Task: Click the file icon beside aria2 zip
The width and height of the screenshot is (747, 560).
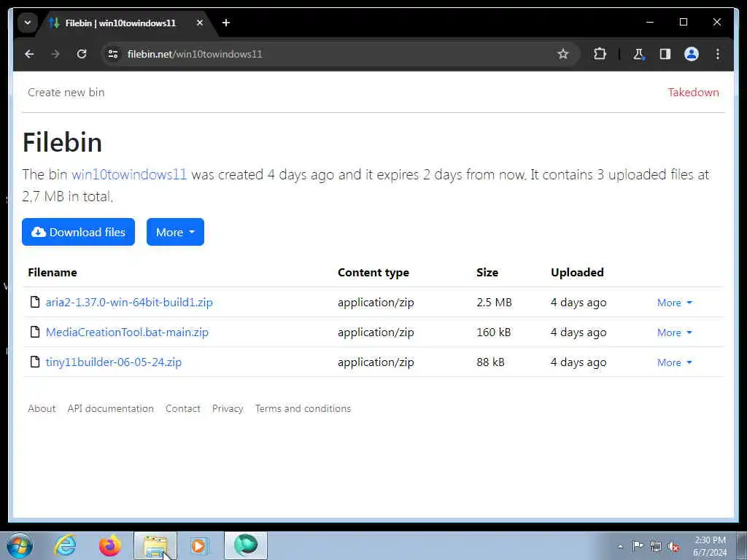Action: pos(35,302)
